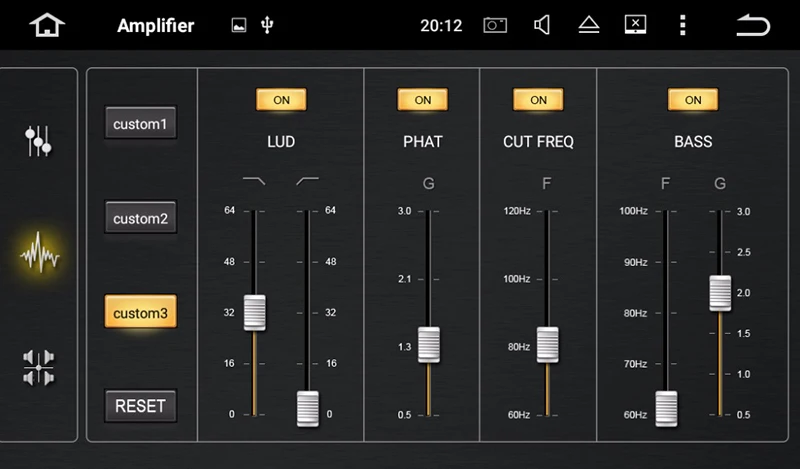800x469 pixels.
Task: Turn off the BASS ON switch
Action: point(693,100)
